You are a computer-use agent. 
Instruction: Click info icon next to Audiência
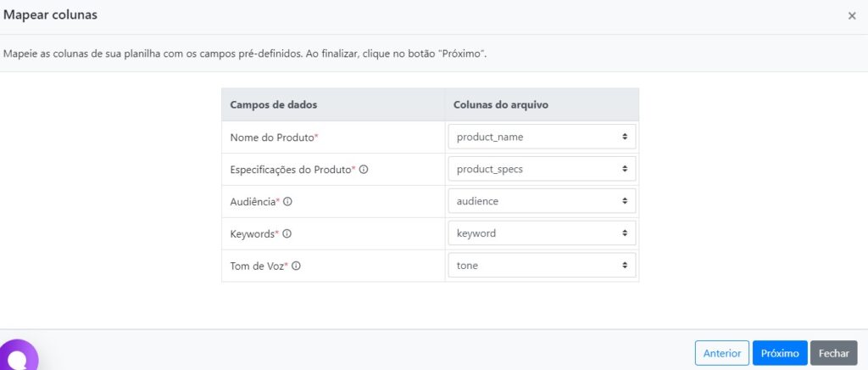click(287, 201)
